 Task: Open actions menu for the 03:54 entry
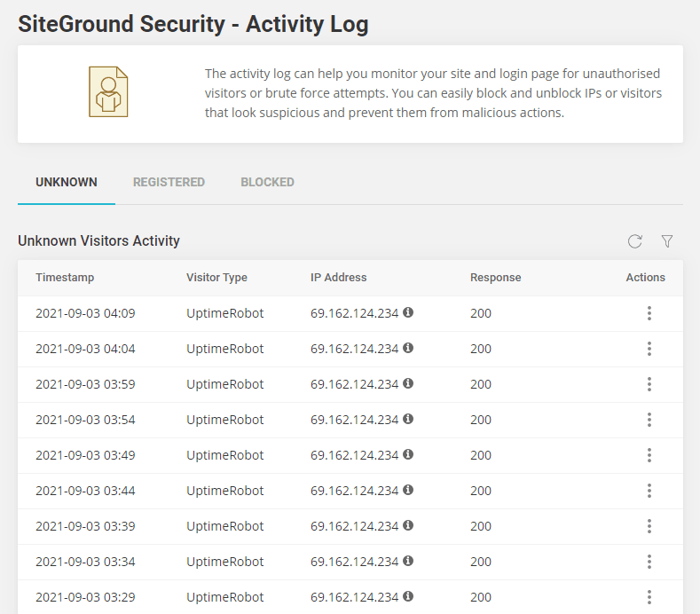click(x=649, y=420)
